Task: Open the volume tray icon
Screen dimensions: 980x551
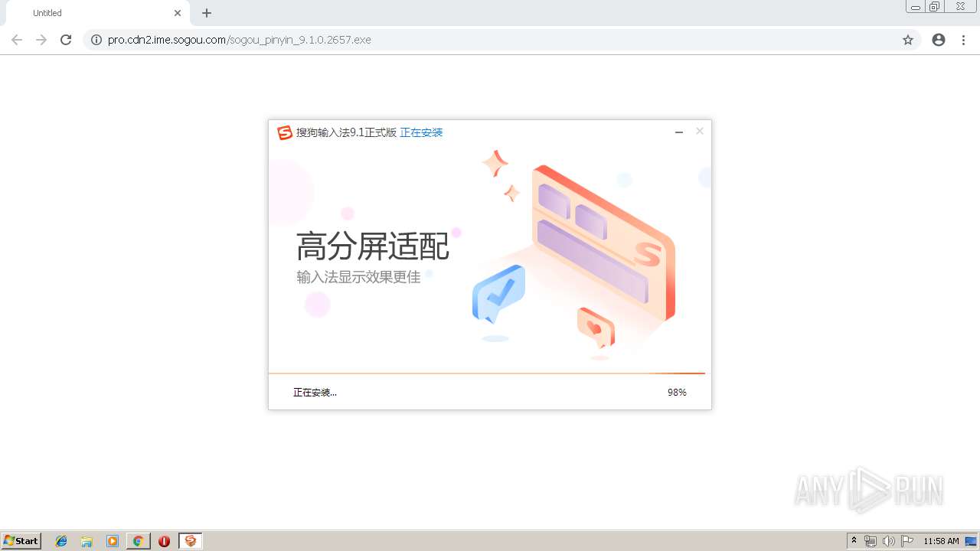Action: click(889, 541)
